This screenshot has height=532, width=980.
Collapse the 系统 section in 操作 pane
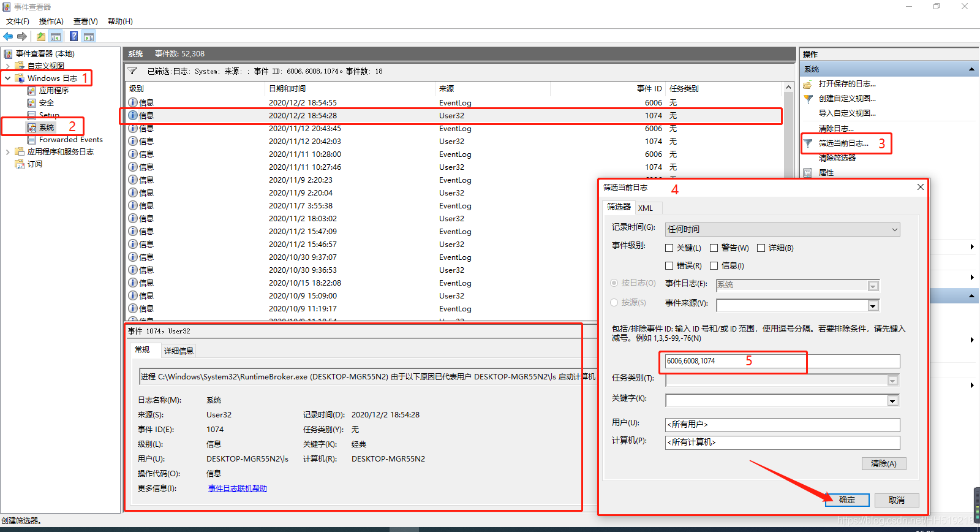coord(971,69)
